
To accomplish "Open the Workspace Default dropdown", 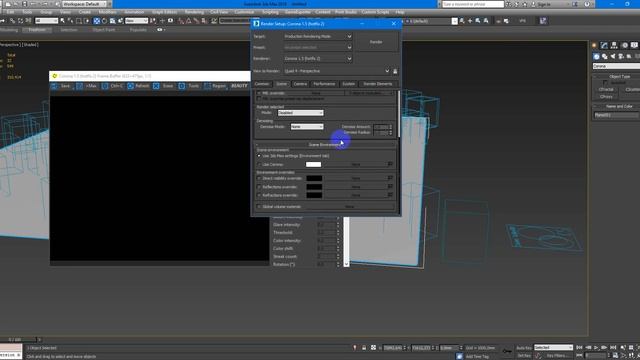I will tap(84, 4).
